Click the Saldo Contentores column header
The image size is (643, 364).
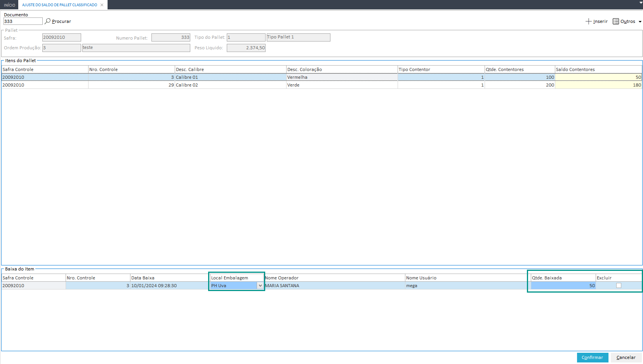coord(598,69)
